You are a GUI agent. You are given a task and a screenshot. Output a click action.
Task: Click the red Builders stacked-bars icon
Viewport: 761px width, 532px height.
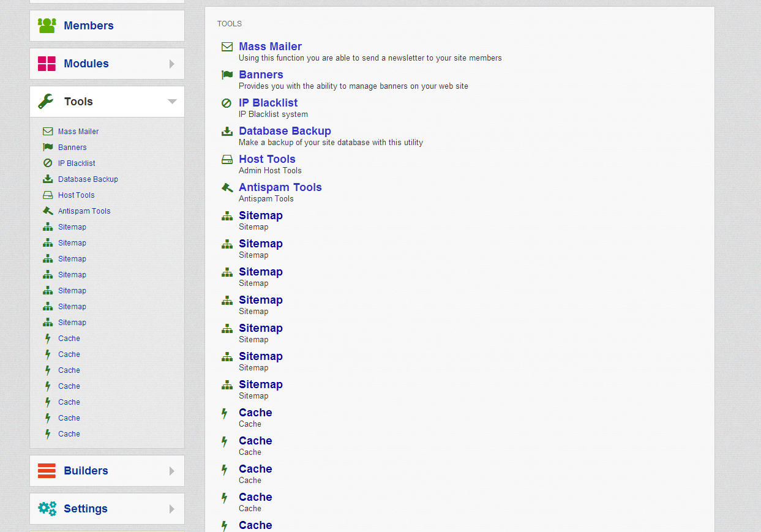click(x=47, y=471)
